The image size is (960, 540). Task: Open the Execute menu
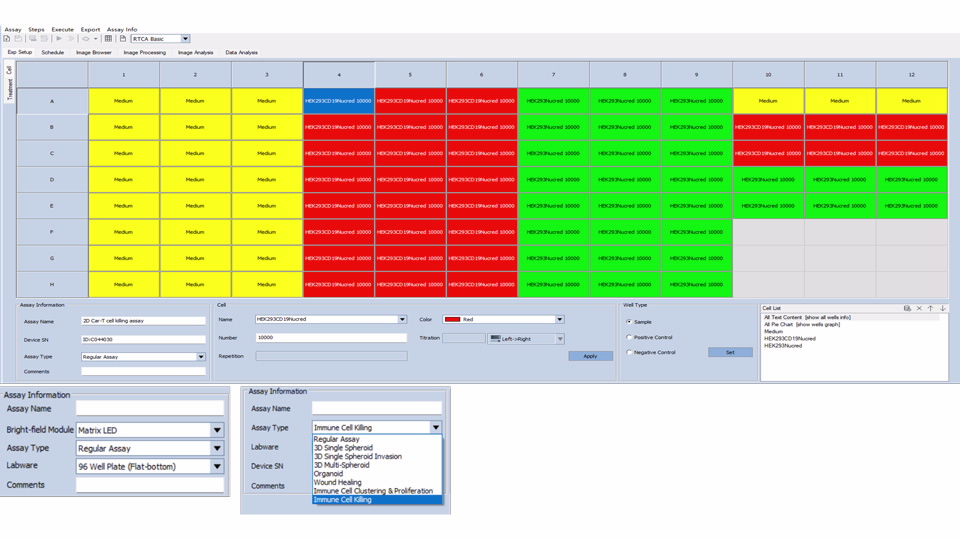(x=62, y=30)
